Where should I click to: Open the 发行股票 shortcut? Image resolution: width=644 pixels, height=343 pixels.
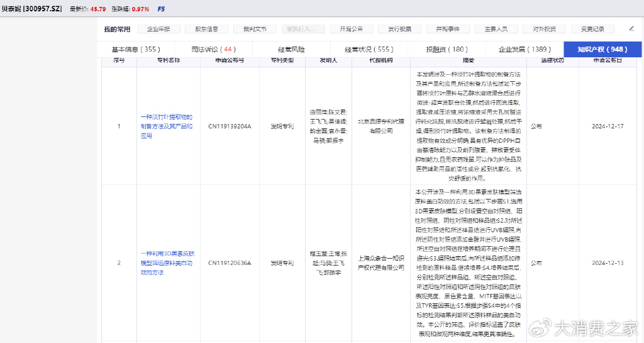click(399, 29)
